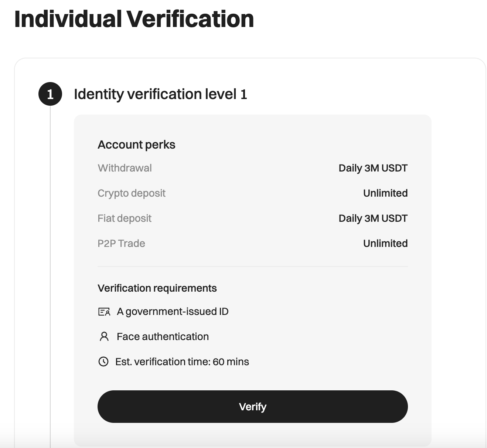Click the Est. verification time 60 mins text
The width and height of the screenshot is (487, 448).
coord(183,362)
